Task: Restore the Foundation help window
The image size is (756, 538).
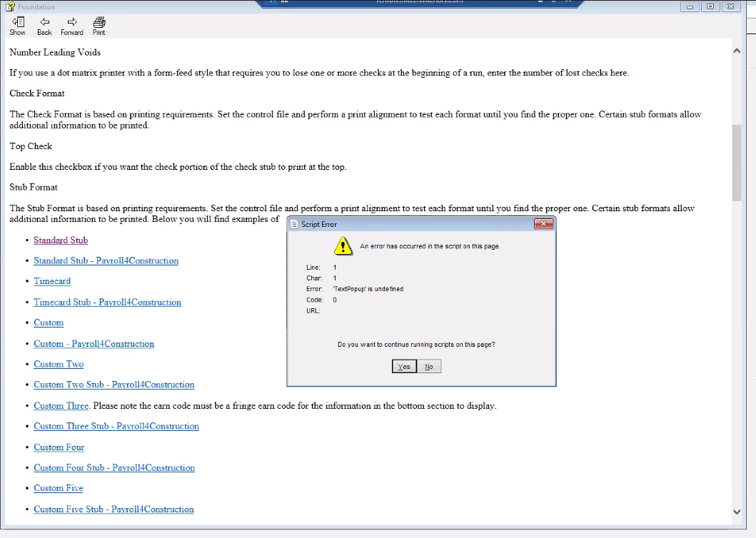Action: tap(710, 6)
